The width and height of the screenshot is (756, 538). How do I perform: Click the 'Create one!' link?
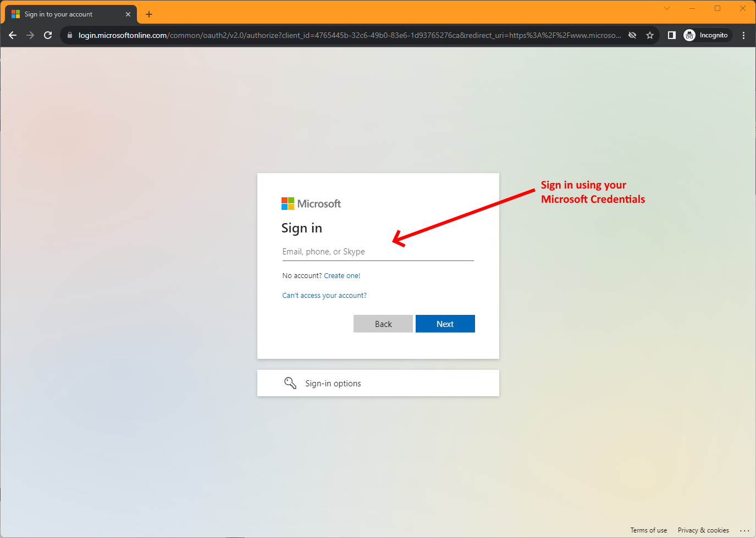coord(342,276)
